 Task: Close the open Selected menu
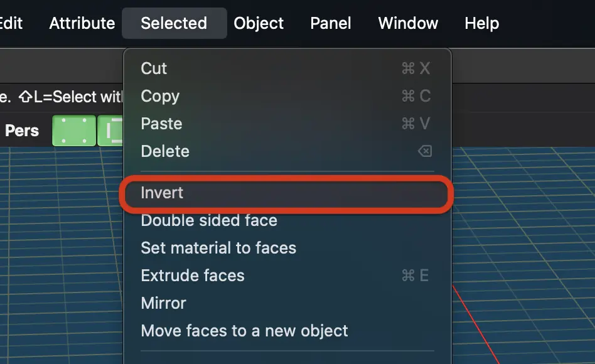(x=174, y=23)
